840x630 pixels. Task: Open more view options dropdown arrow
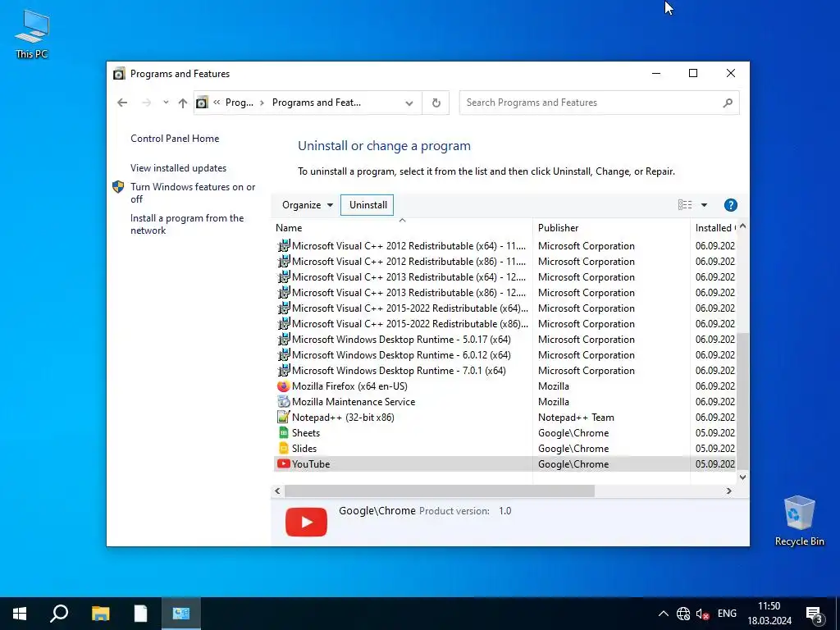coord(704,205)
